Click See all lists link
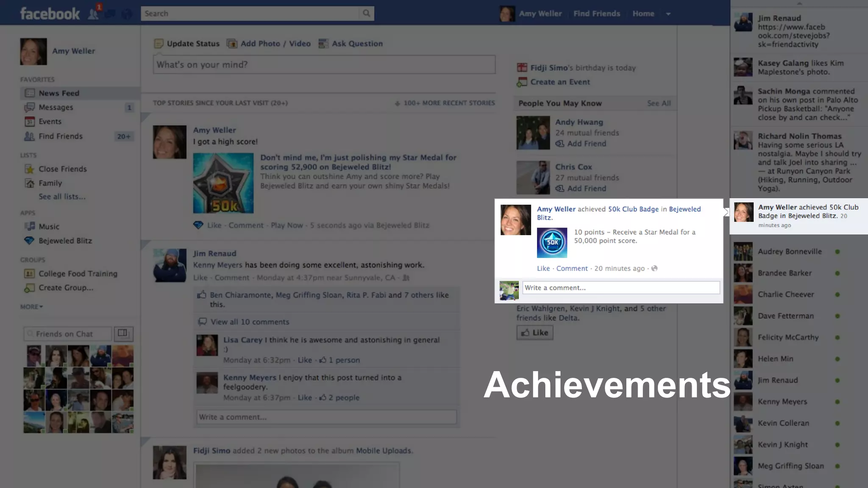The height and width of the screenshot is (488, 868). (62, 197)
